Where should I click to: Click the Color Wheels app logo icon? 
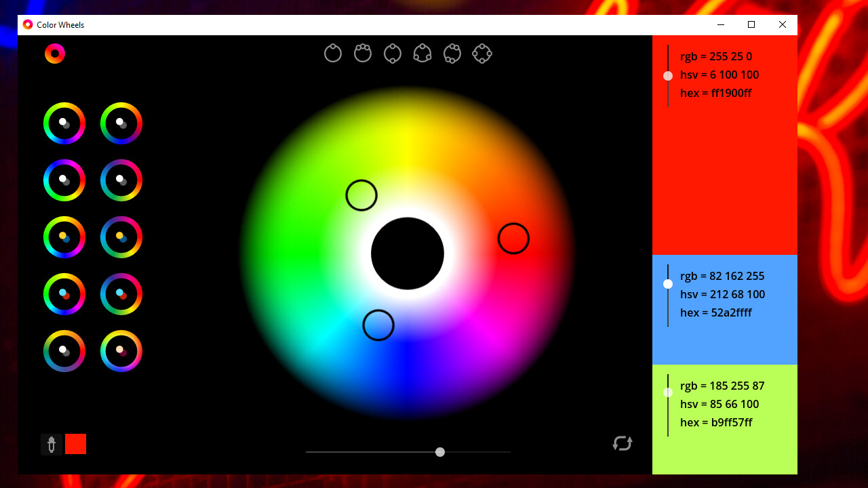pos(54,54)
